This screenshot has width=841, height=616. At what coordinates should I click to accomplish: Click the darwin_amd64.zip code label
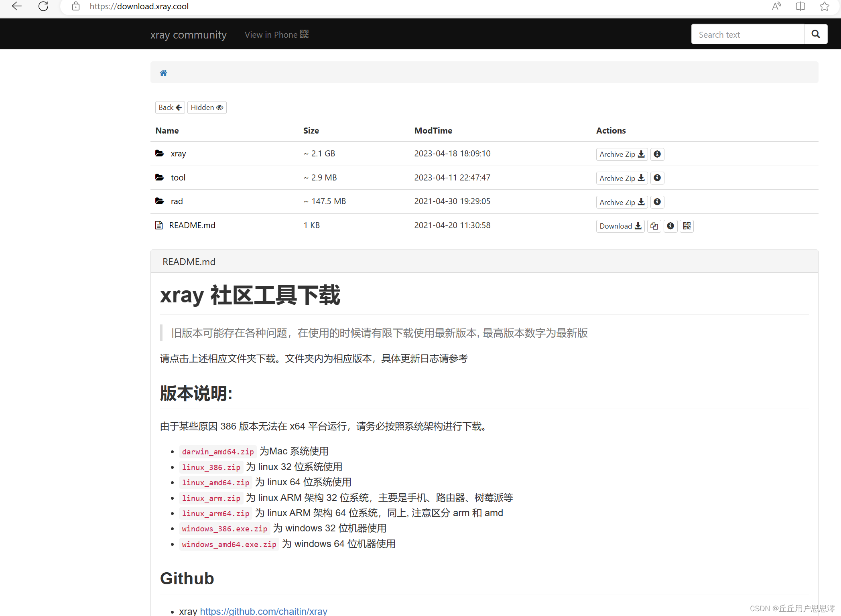tap(218, 452)
